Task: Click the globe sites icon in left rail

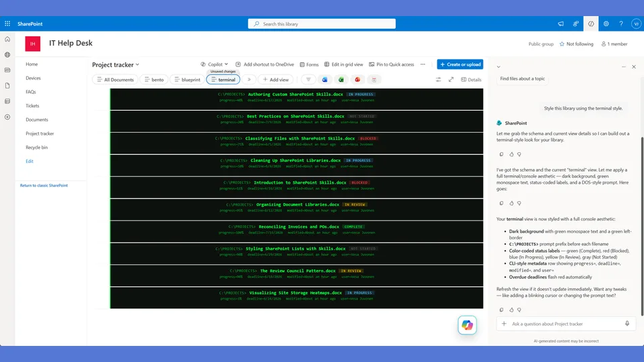Action: pyautogui.click(x=7, y=54)
